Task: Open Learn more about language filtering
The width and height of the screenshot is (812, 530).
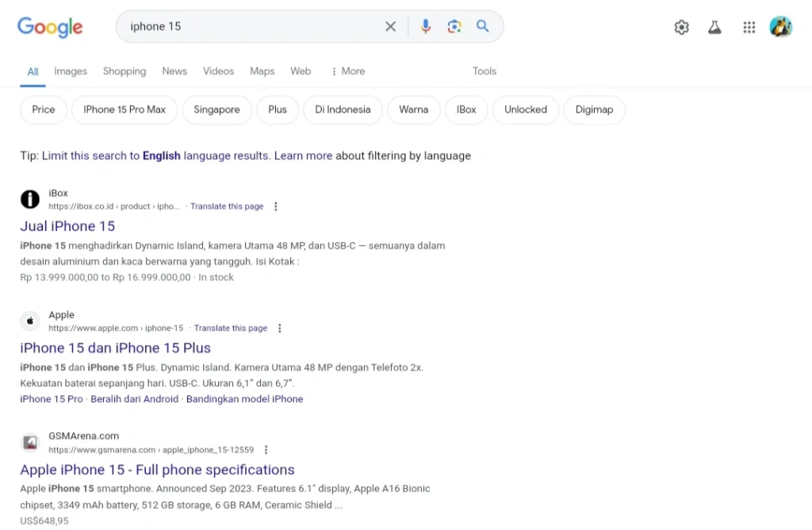Action: [x=303, y=156]
